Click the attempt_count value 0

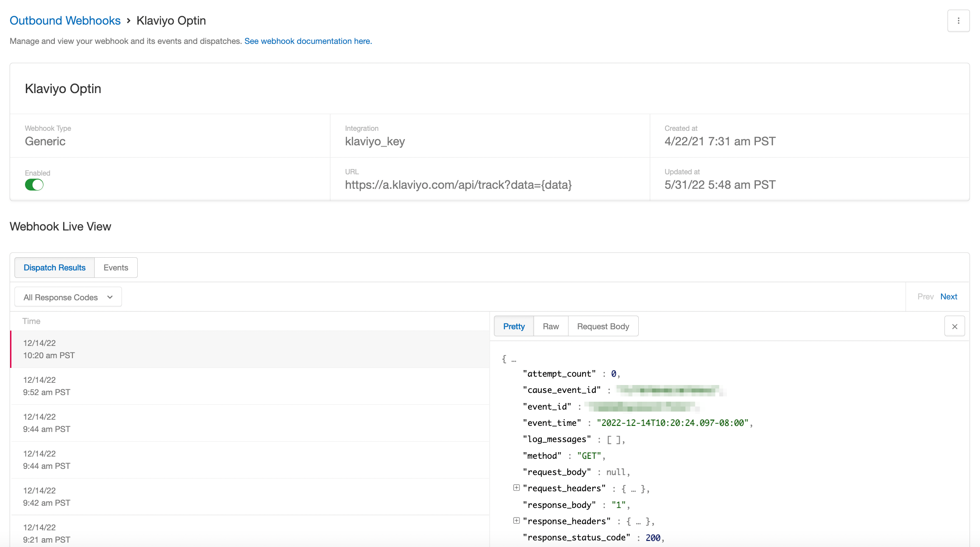click(x=613, y=374)
